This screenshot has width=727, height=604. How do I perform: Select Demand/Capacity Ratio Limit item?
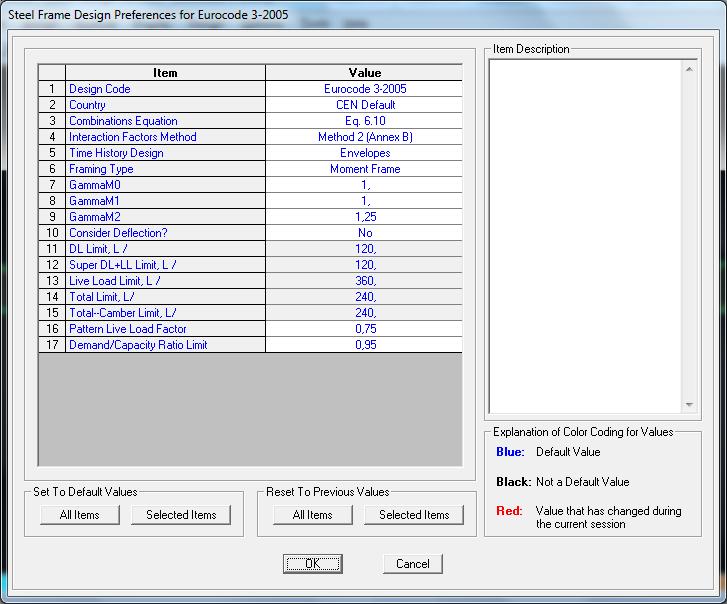(x=165, y=344)
